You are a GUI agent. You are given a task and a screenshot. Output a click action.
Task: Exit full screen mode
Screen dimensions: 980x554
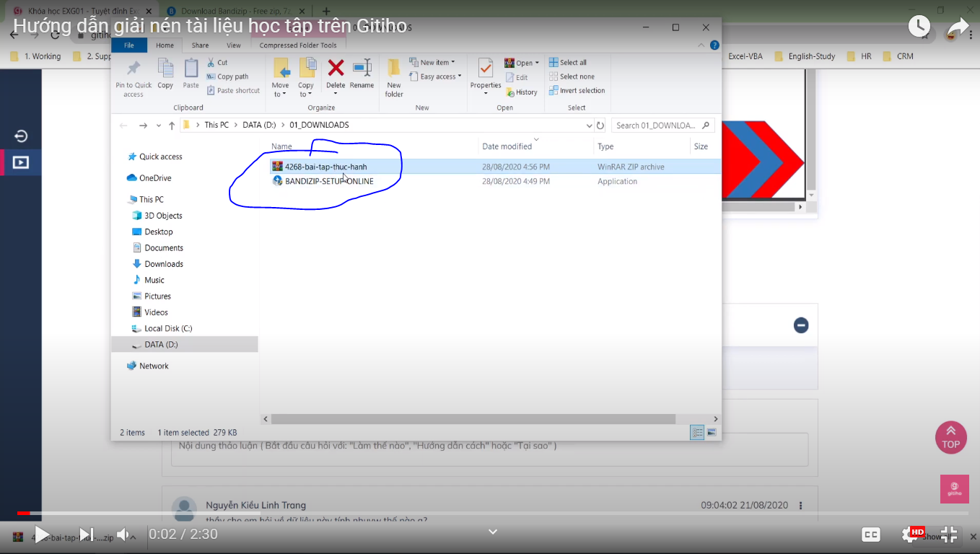click(x=949, y=535)
